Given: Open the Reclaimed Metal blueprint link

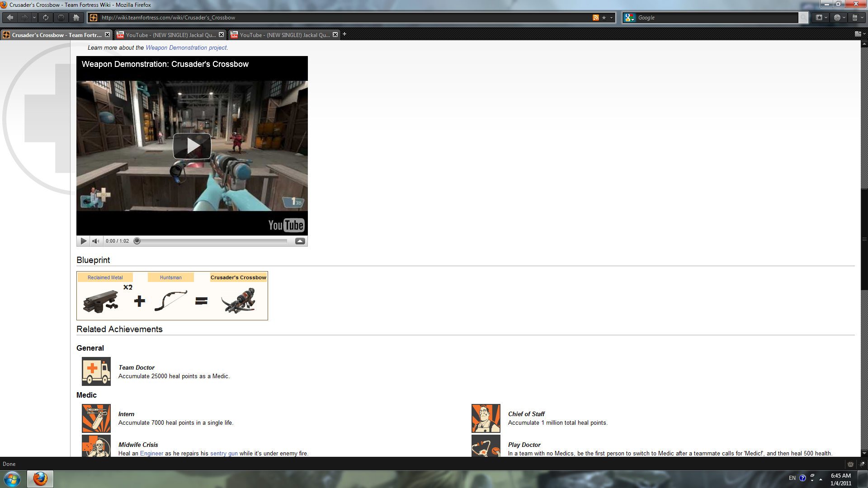Looking at the screenshot, I should tap(105, 277).
